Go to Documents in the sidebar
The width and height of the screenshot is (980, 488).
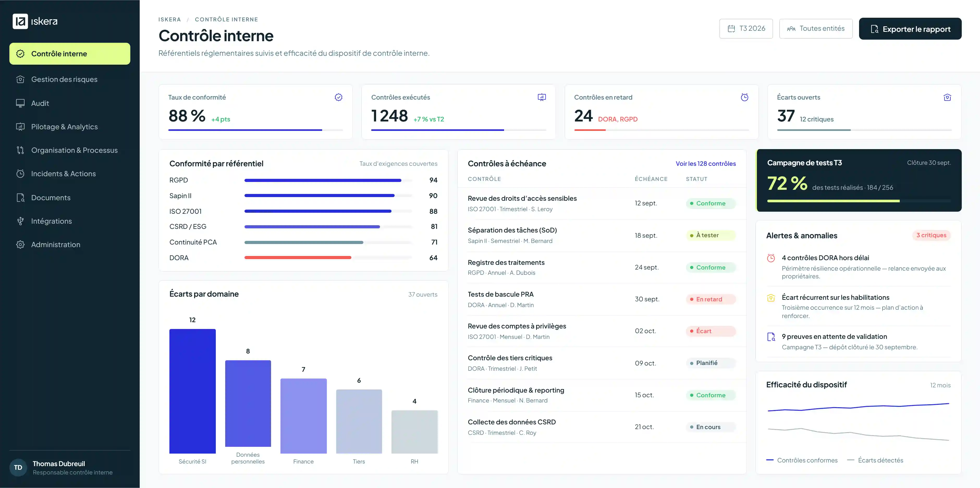pyautogui.click(x=70, y=198)
